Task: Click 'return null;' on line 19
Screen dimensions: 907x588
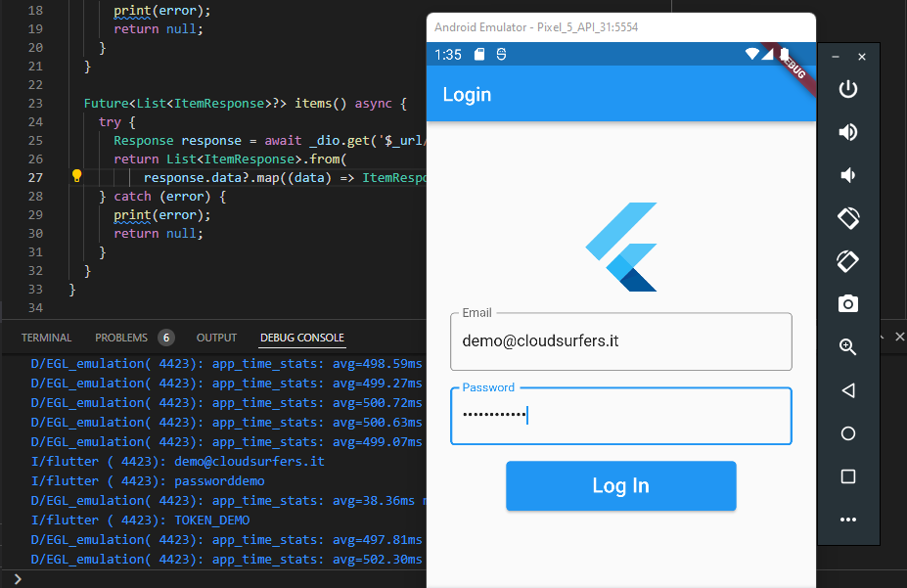Action: tap(159, 29)
